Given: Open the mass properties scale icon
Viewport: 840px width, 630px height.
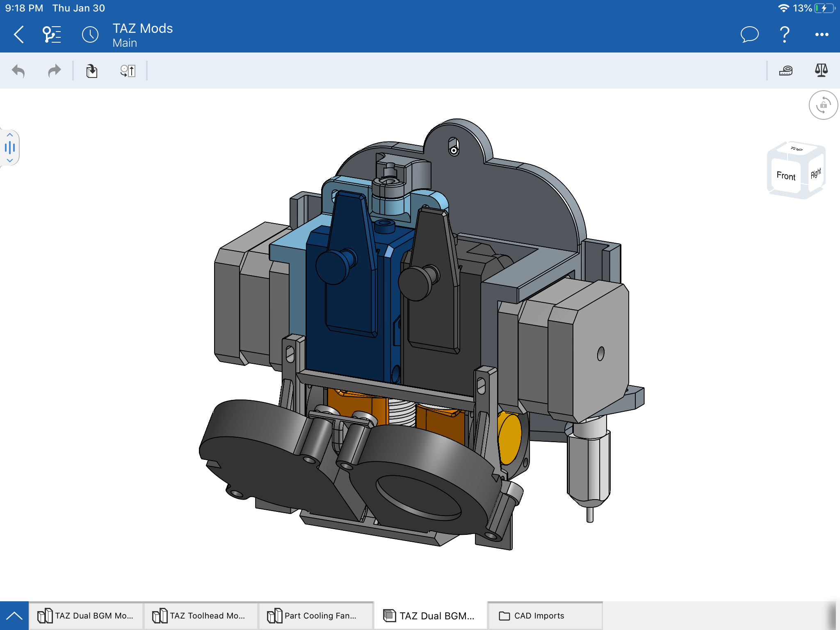Looking at the screenshot, I should 821,70.
